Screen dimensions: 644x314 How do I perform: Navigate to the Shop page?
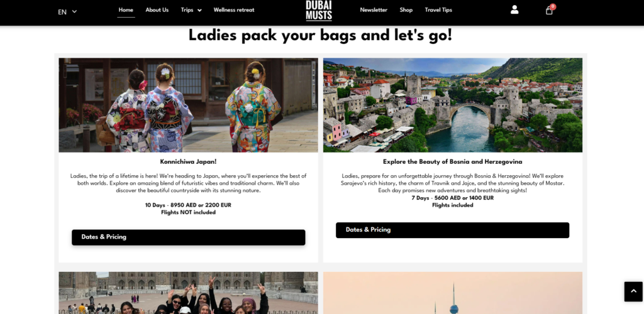[x=406, y=10]
